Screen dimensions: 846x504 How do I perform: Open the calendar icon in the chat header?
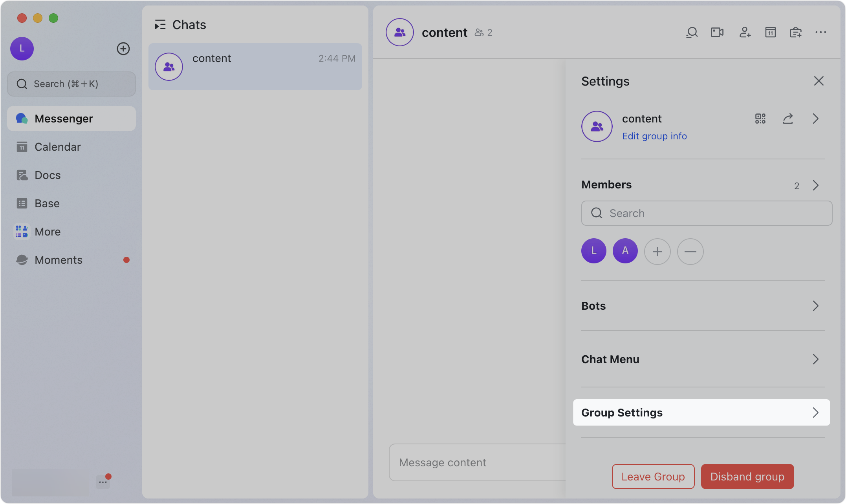(x=770, y=32)
